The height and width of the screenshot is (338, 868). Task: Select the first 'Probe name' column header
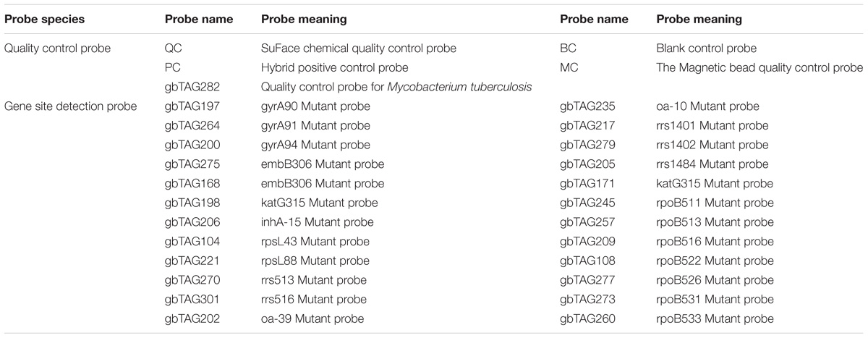pos(199,20)
